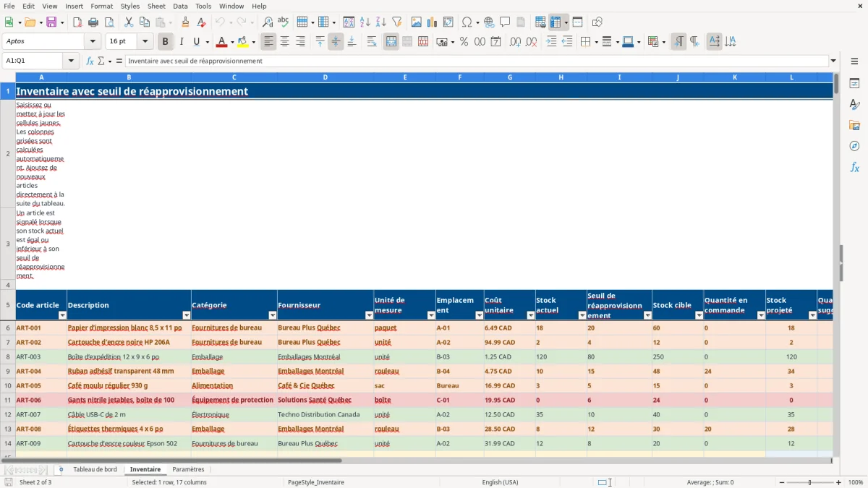Screen dimensions: 868x488
Task: Insert an image
Action: (417, 22)
